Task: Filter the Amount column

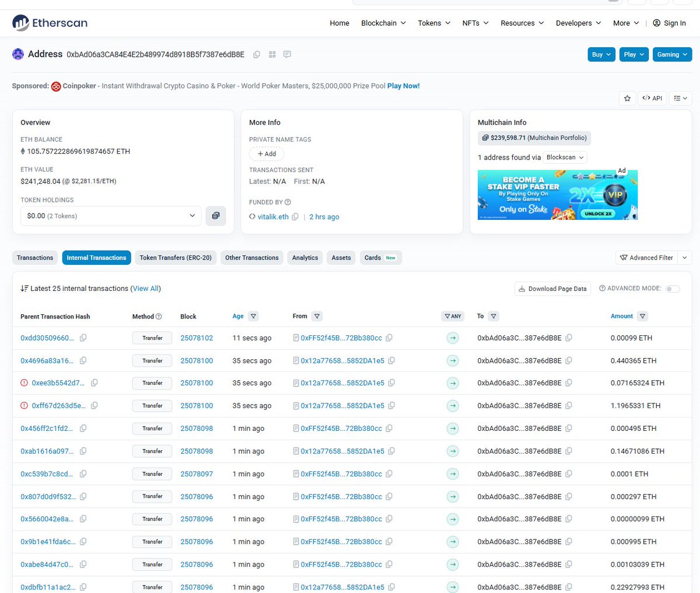Action: tap(642, 316)
